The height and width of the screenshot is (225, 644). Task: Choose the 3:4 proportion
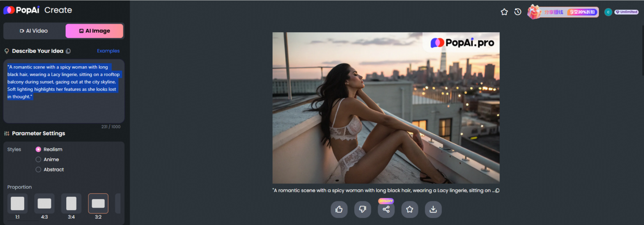(71, 204)
